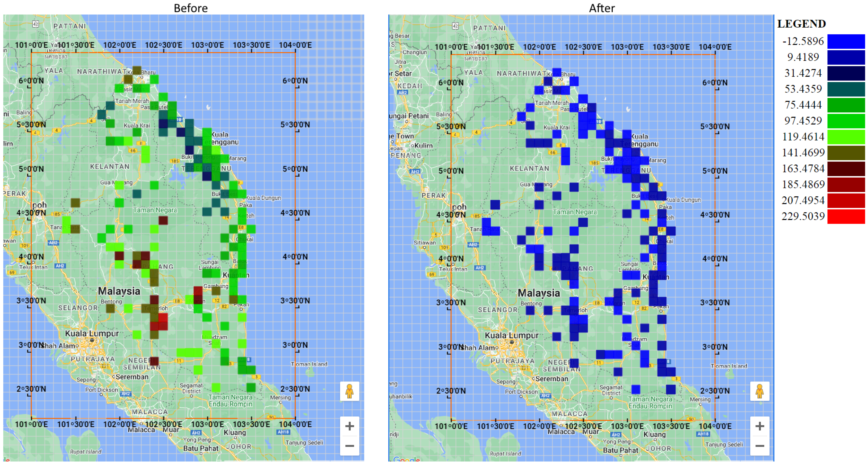Click the 53.4359 teal legend swatch

click(846, 89)
